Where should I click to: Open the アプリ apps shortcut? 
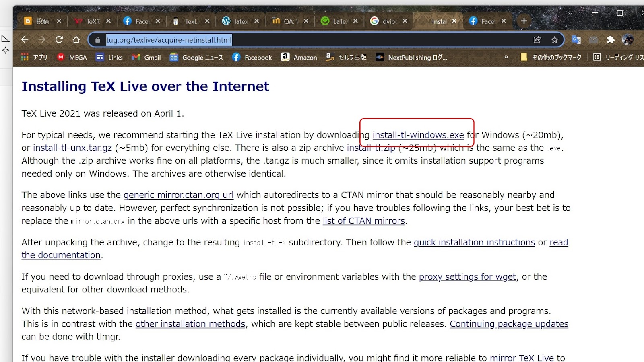(x=34, y=57)
